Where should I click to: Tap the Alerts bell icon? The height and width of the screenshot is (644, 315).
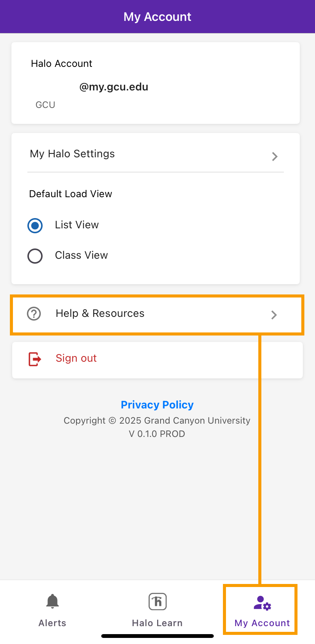tap(52, 601)
